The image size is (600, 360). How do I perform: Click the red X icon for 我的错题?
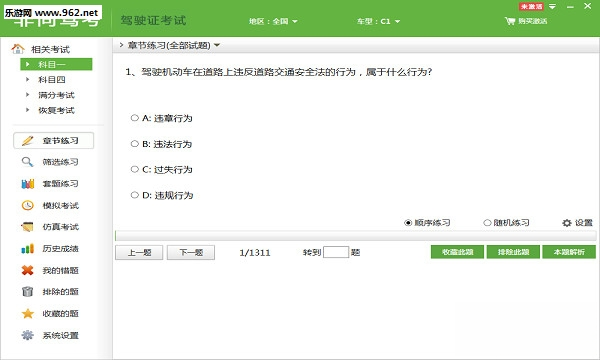[28, 270]
